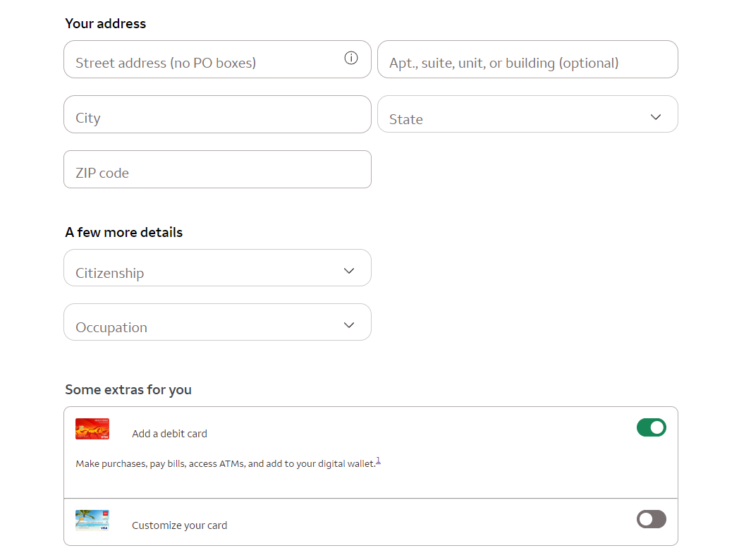Click the "Your address" heading
The image size is (739, 560).
pos(106,24)
